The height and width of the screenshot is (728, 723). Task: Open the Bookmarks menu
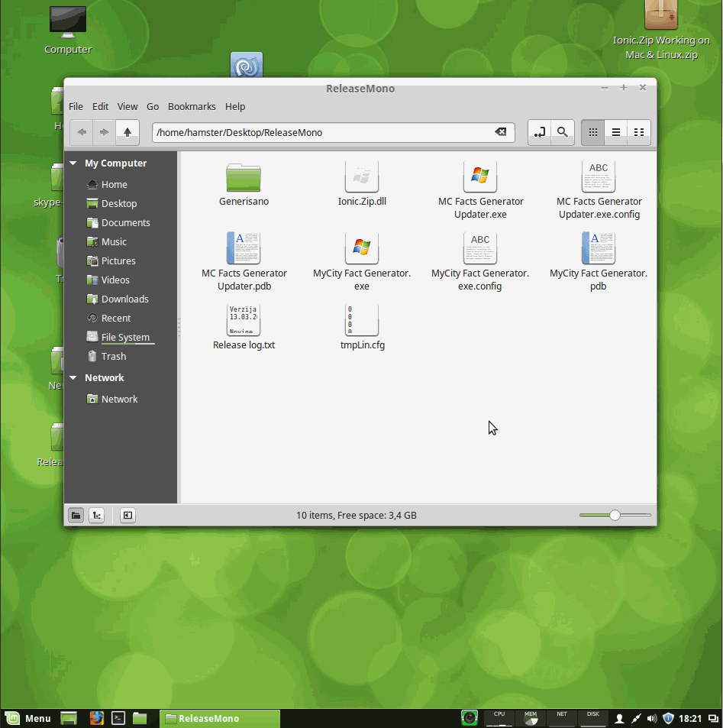coord(192,107)
